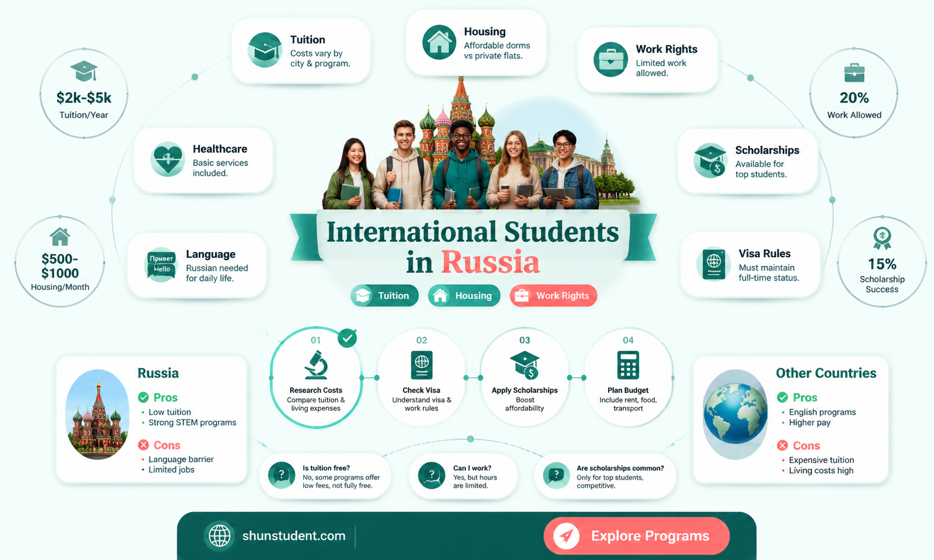The width and height of the screenshot is (934, 560).
Task: Click question icon beside Are scholarships common?
Action: [556, 475]
